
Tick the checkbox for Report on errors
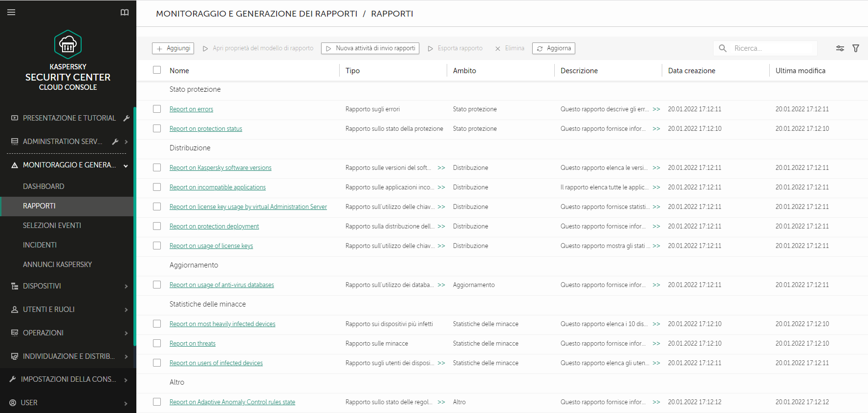157,109
